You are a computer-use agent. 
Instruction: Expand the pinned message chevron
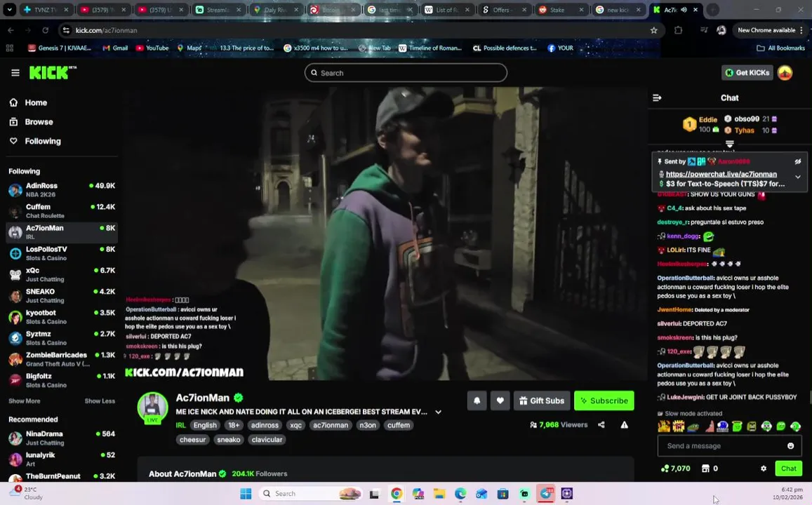tap(798, 177)
